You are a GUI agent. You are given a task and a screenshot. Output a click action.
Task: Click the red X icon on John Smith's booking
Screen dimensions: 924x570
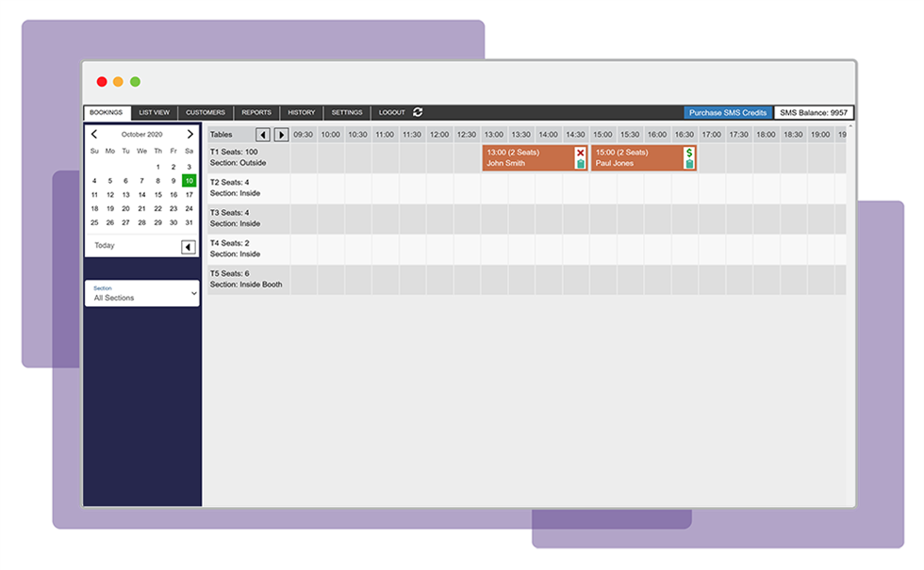pos(581,153)
